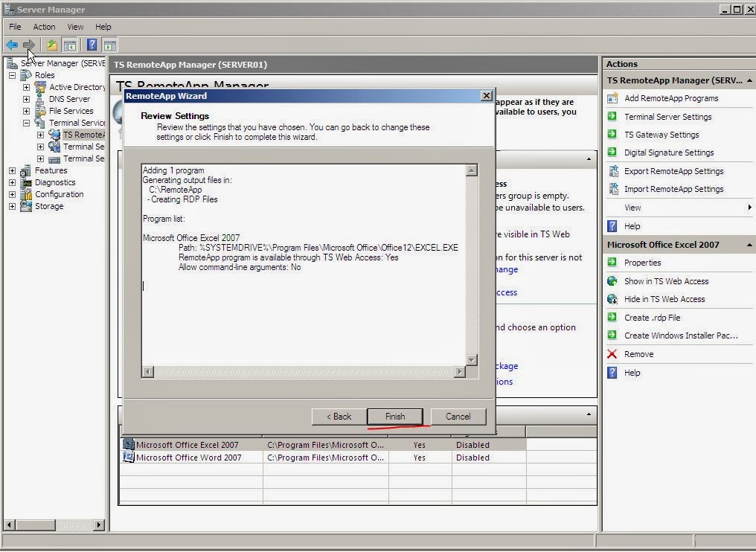Click Show/Hide Action Pane toolbar icon

coord(110,45)
